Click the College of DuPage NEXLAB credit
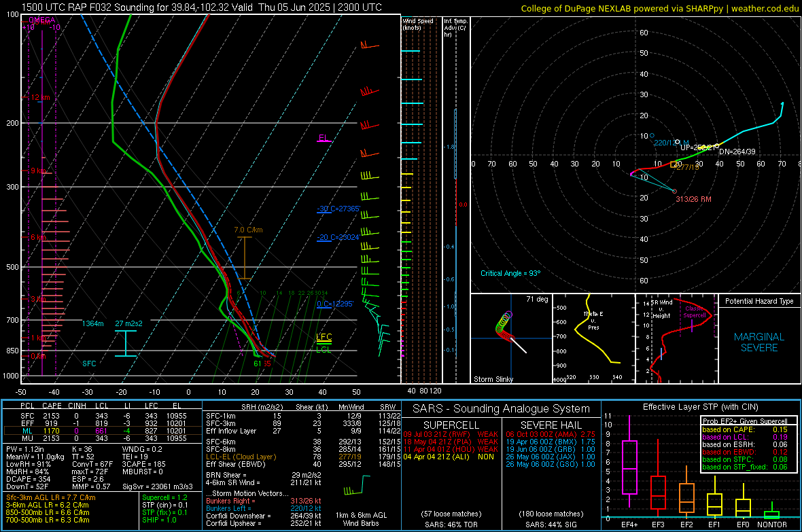 coord(660,8)
